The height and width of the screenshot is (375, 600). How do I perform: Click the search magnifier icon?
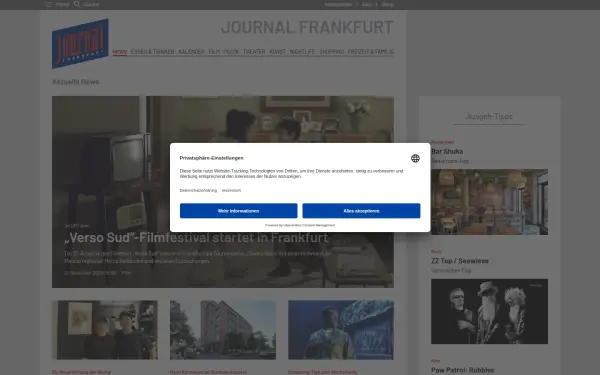coord(77,4)
